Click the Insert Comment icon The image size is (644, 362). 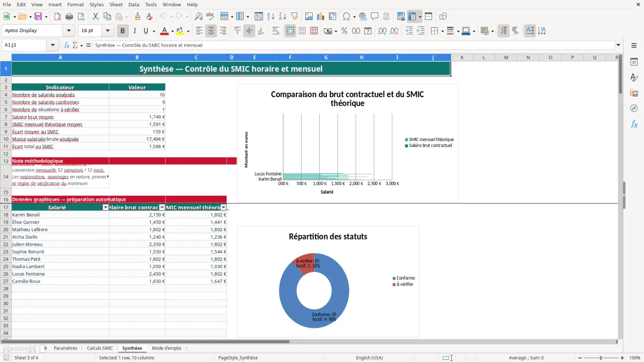(x=375, y=17)
